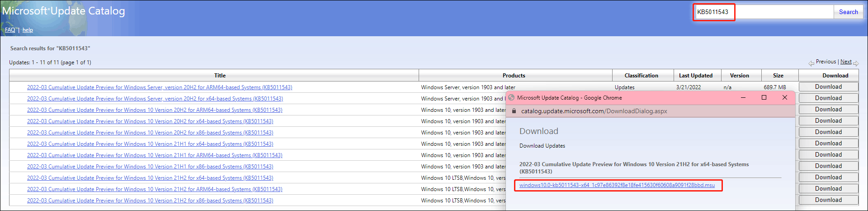Click the KB5011543 search input field
Screen dimensions: 868x211
764,12
